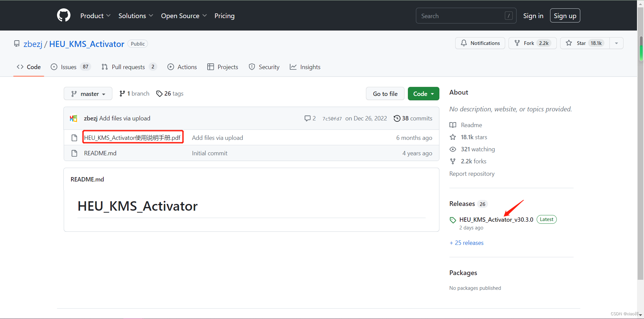Click the file icon beside the PDF row
This screenshot has width=644, height=319.
click(x=74, y=138)
